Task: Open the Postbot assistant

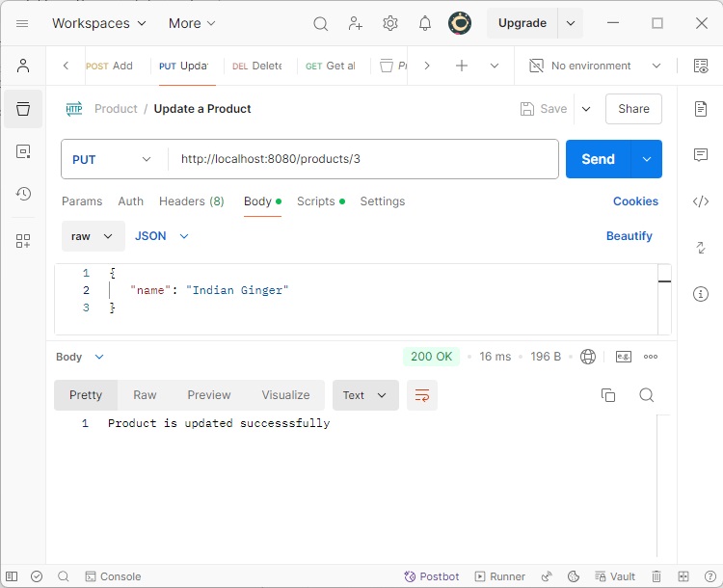Action: coord(431,576)
